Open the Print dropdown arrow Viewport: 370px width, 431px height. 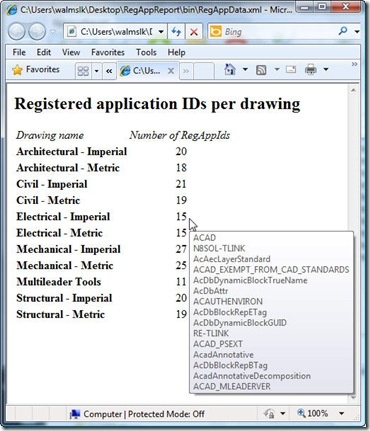326,70
